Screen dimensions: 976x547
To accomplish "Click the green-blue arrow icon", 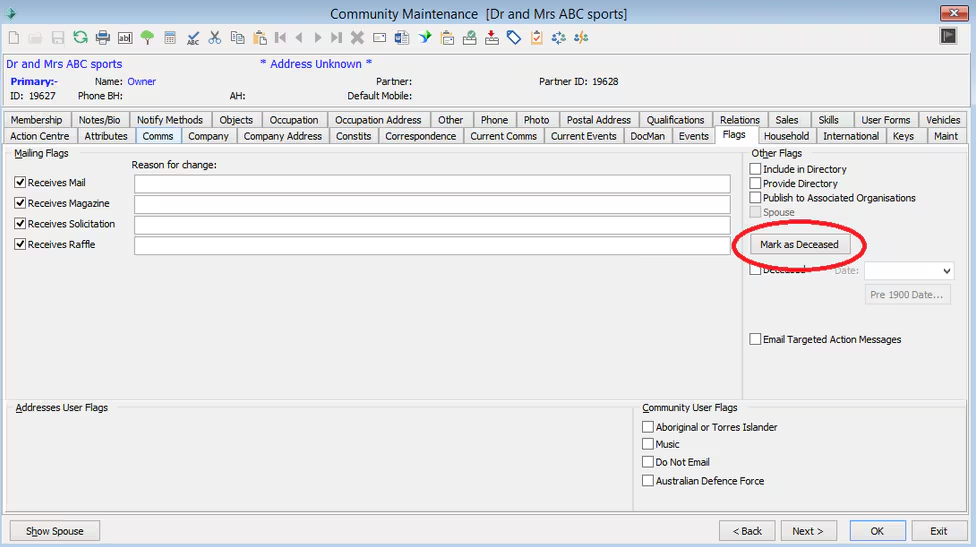I will click(425, 38).
